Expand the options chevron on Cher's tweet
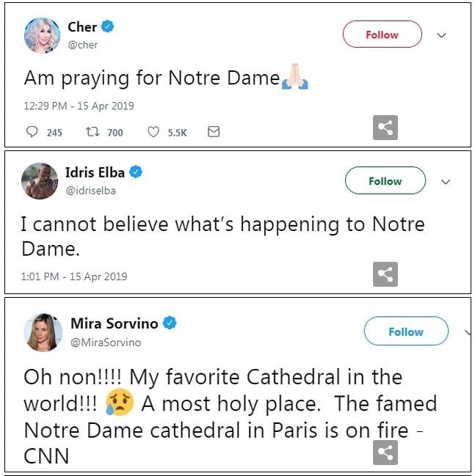The height and width of the screenshot is (476, 475). (x=441, y=35)
